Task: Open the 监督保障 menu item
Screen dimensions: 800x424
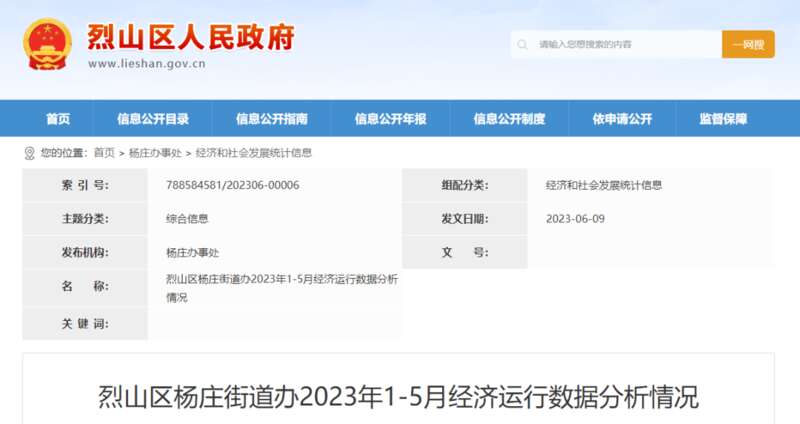Action: [x=723, y=119]
